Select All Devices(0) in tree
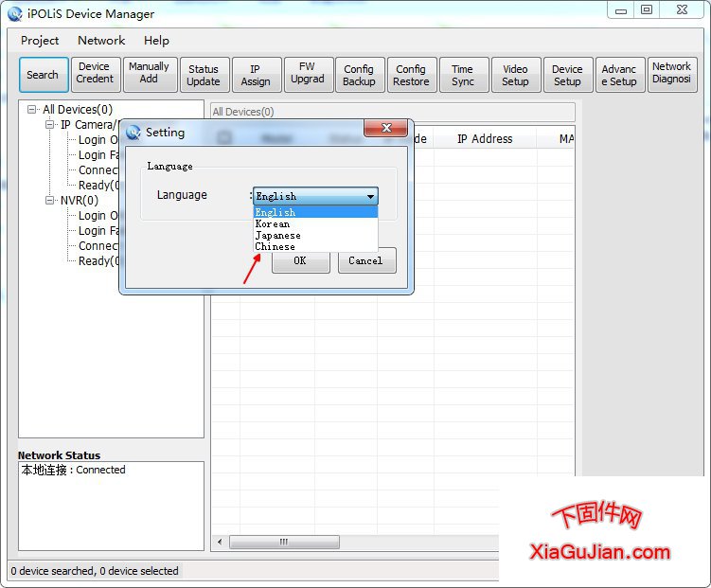This screenshot has width=711, height=588. [78, 109]
